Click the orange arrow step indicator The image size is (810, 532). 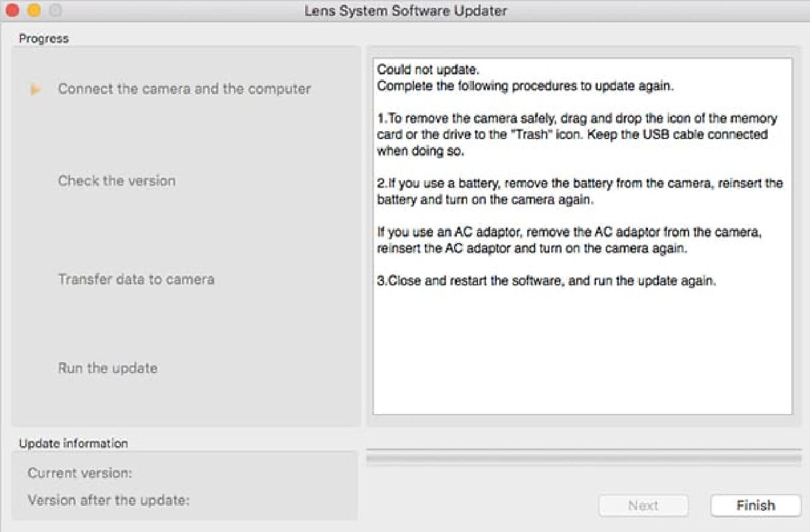(x=36, y=89)
